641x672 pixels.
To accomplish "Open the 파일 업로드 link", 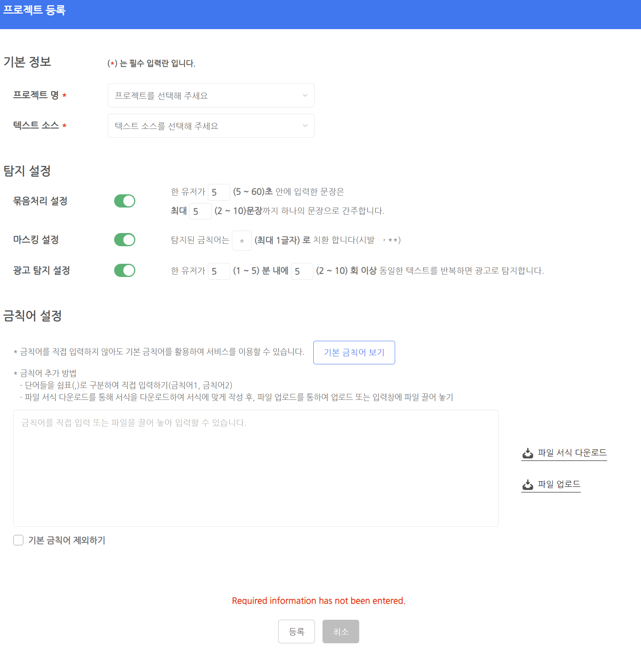I will pyautogui.click(x=551, y=484).
